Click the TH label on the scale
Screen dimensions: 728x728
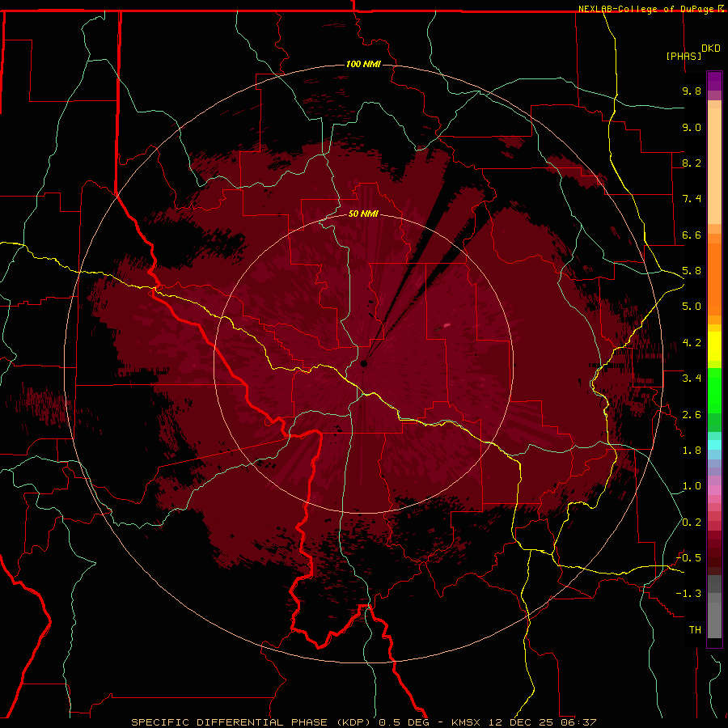[x=695, y=630]
